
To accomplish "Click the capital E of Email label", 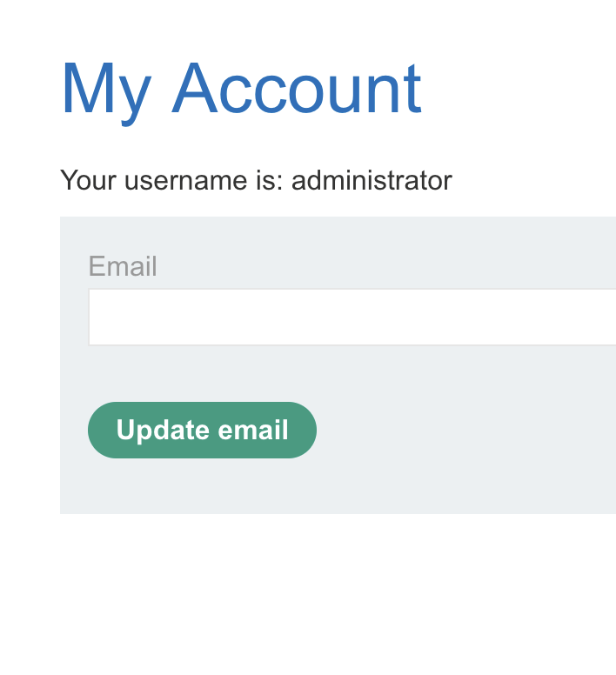I will [96, 266].
